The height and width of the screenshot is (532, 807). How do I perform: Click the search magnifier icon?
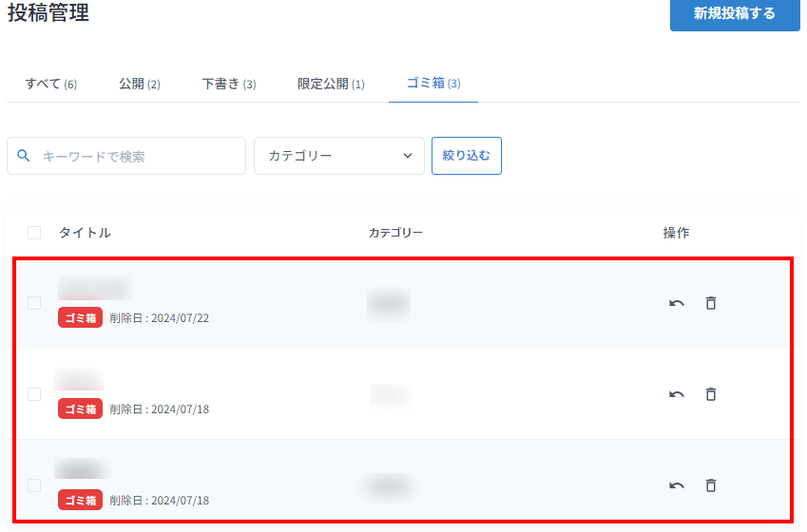point(24,156)
